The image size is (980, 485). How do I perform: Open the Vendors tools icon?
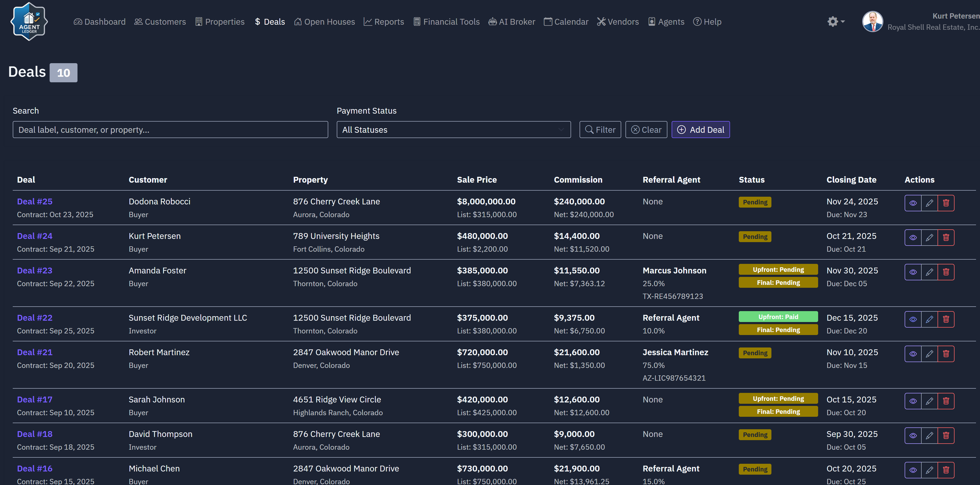[x=601, y=22]
